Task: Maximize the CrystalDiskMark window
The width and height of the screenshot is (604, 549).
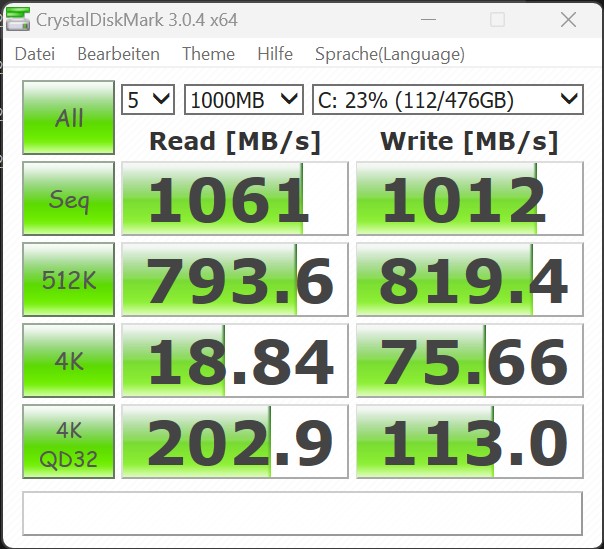Action: coord(497,20)
